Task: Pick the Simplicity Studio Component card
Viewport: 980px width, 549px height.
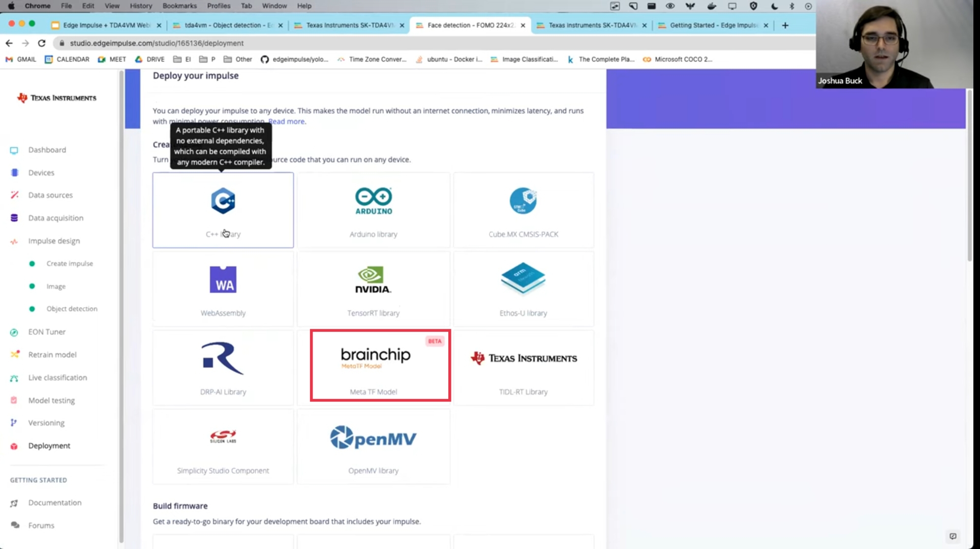Action: click(223, 446)
